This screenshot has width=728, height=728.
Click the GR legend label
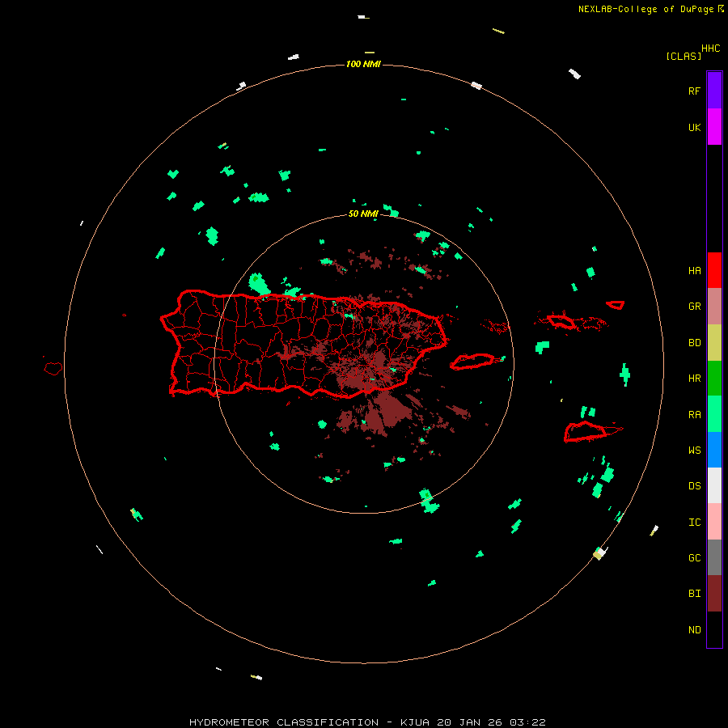click(x=694, y=307)
